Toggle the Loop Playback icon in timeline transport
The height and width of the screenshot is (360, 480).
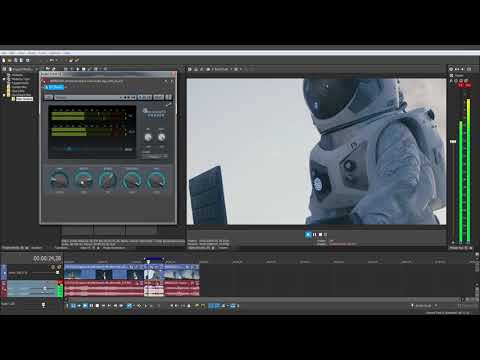point(73,306)
